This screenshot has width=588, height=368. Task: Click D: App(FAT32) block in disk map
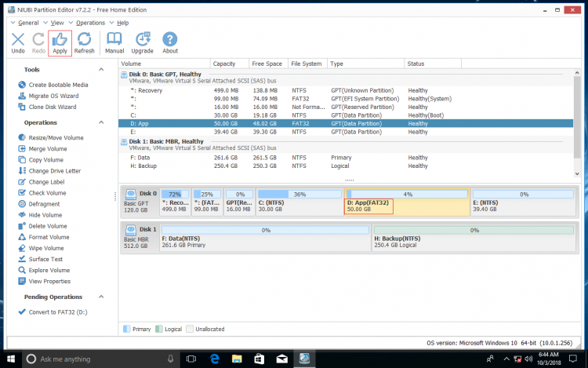click(x=407, y=202)
